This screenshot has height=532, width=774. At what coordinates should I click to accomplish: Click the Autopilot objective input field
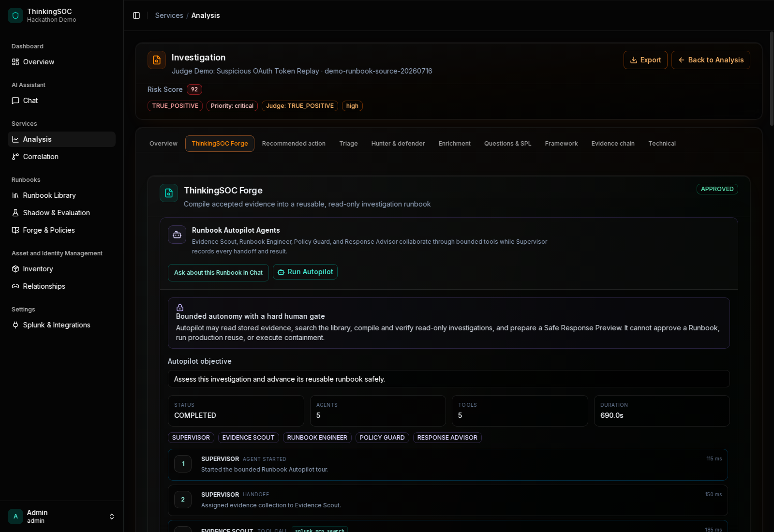(448, 379)
